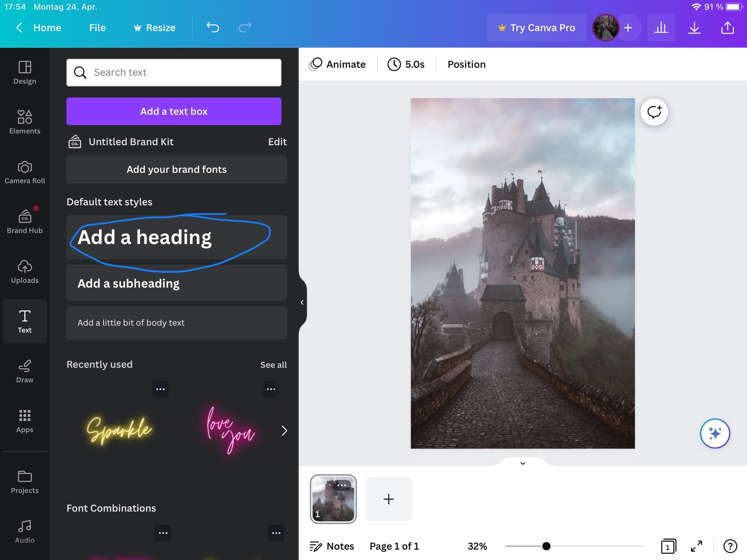The height and width of the screenshot is (560, 747).
Task: Open the Draw tool
Action: click(25, 371)
